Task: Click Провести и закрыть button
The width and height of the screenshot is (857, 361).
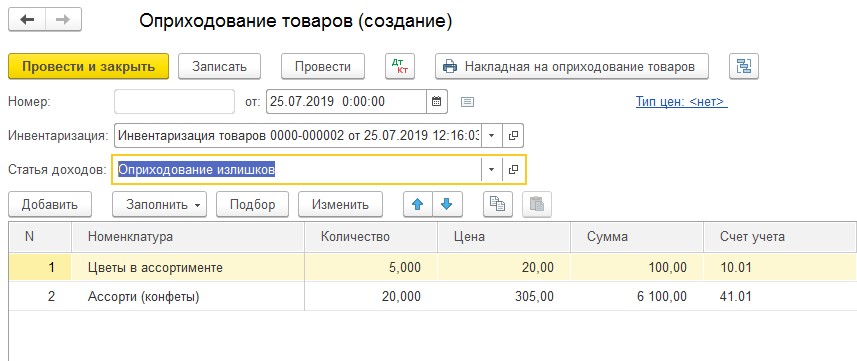Action: (x=89, y=67)
